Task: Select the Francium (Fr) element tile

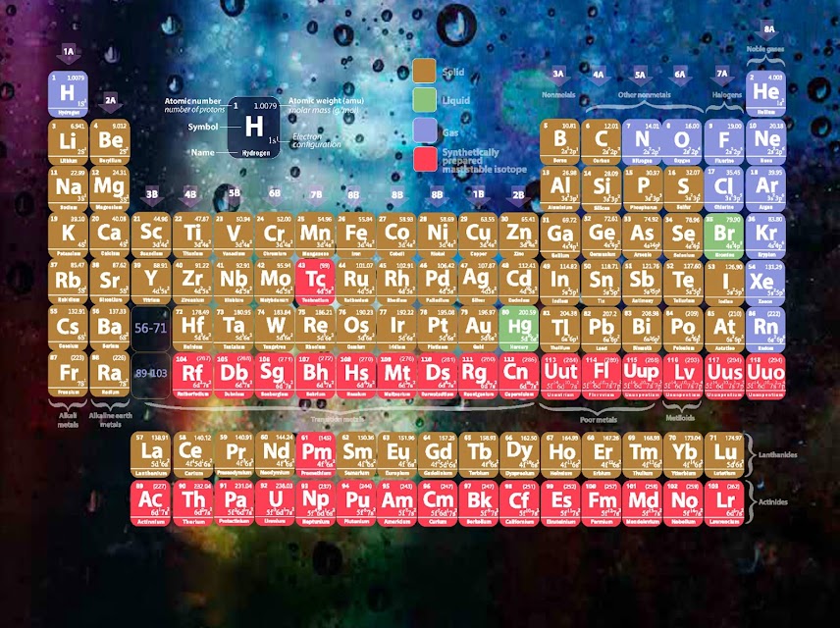Action: [68, 375]
